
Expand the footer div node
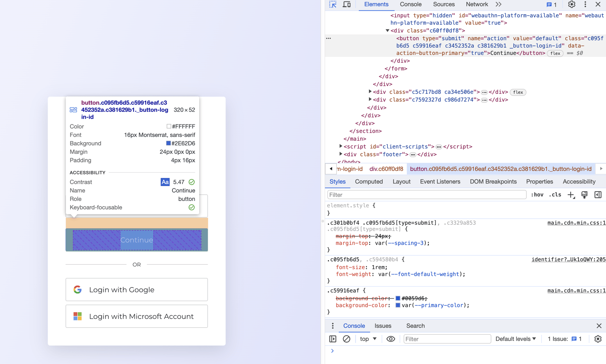click(341, 154)
